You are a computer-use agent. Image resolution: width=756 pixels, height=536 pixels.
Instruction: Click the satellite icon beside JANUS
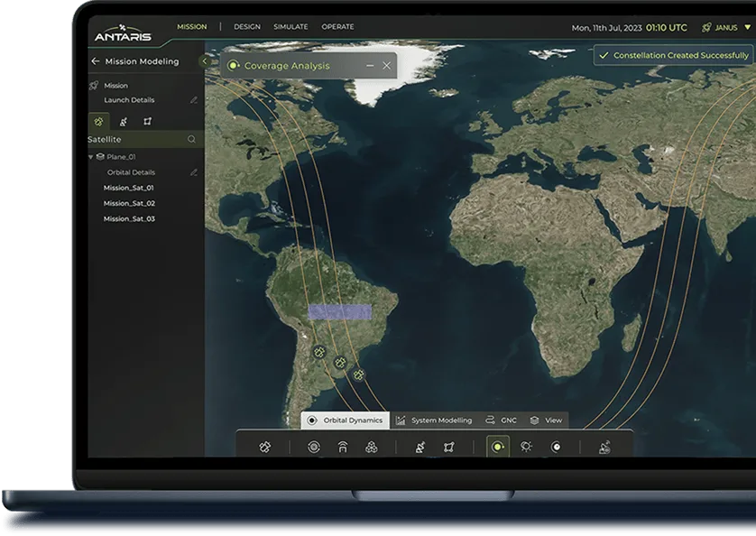click(x=706, y=27)
